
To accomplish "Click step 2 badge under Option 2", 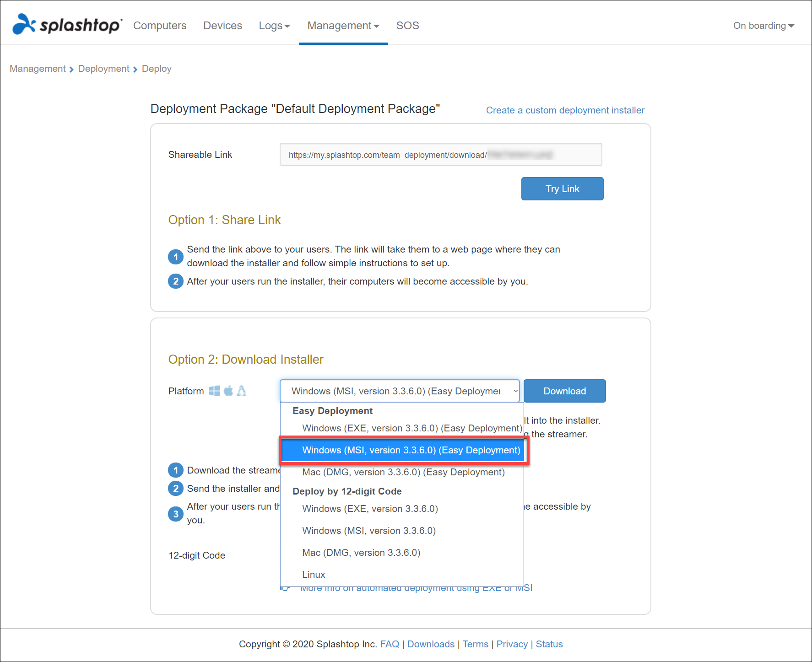I will point(176,488).
